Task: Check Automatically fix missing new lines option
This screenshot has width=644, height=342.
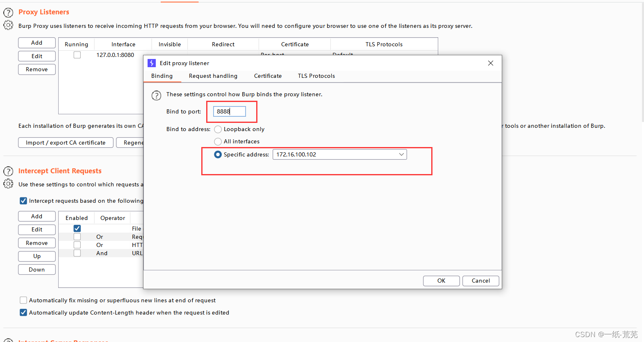Action: (x=23, y=300)
